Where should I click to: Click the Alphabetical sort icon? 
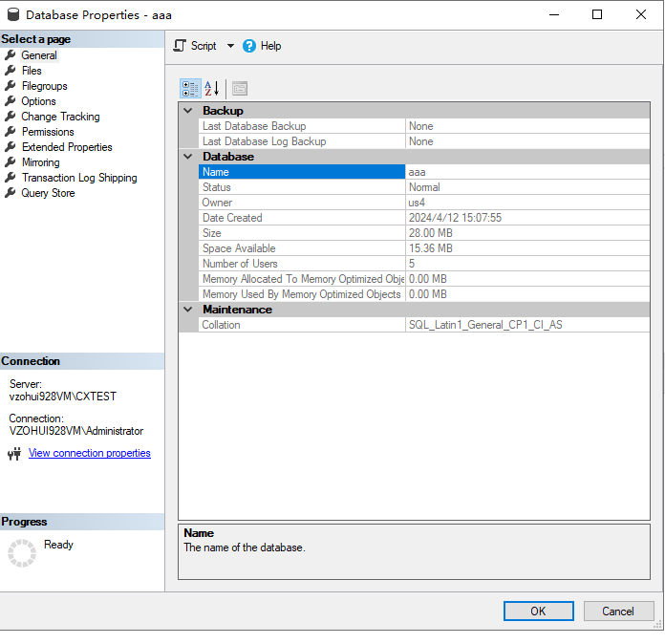point(211,89)
